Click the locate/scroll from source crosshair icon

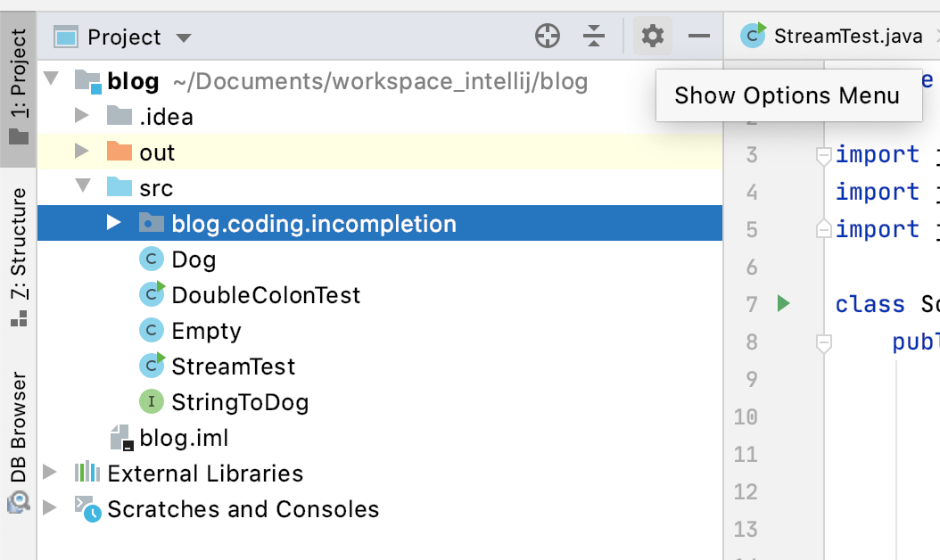[547, 37]
